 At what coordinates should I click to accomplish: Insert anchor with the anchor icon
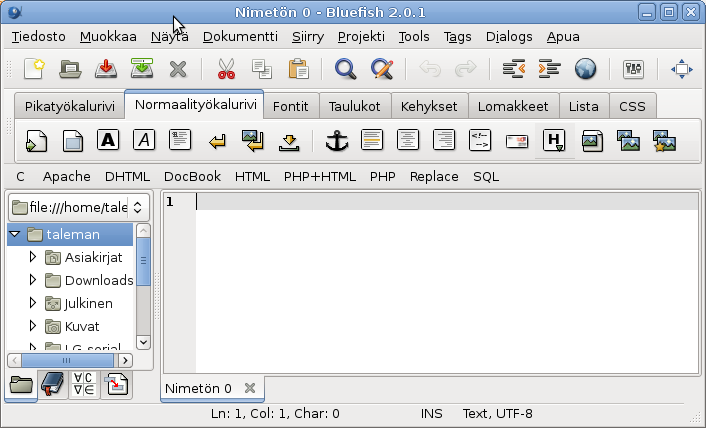(337, 141)
